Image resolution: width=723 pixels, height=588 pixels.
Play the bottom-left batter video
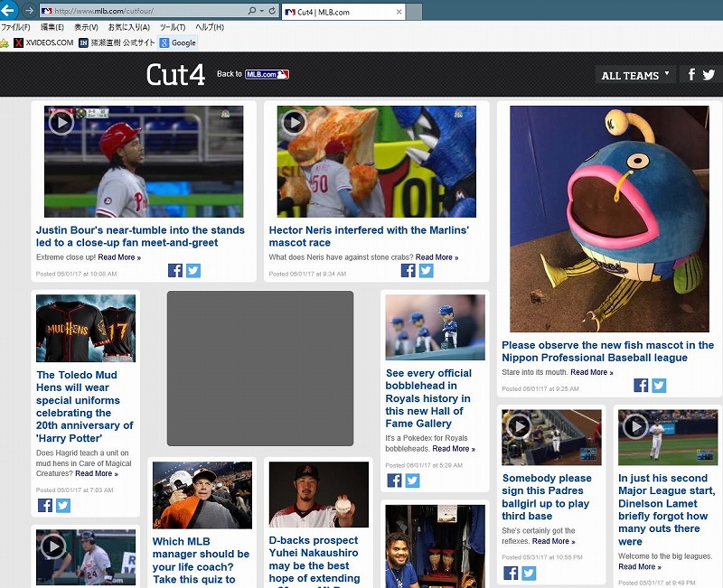[x=53, y=546]
